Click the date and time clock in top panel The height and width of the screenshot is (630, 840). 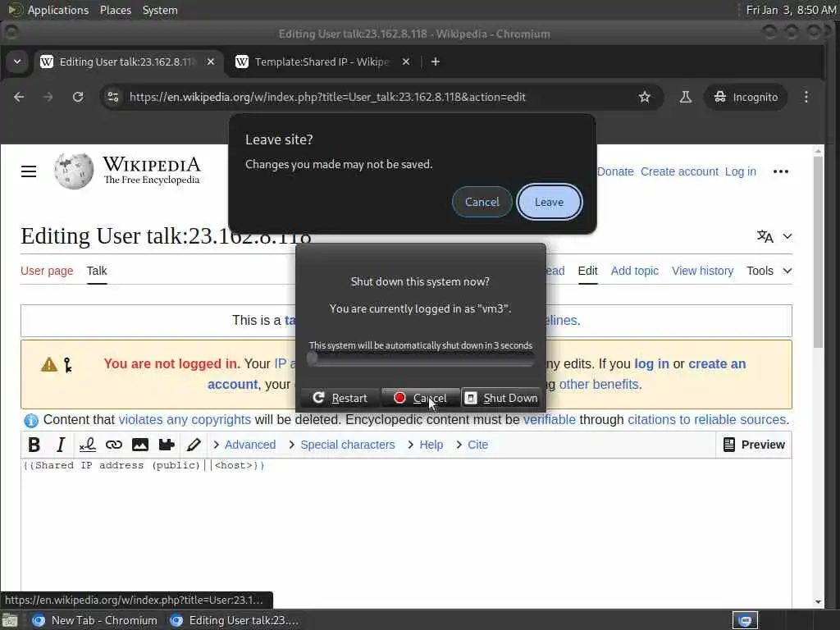click(791, 10)
